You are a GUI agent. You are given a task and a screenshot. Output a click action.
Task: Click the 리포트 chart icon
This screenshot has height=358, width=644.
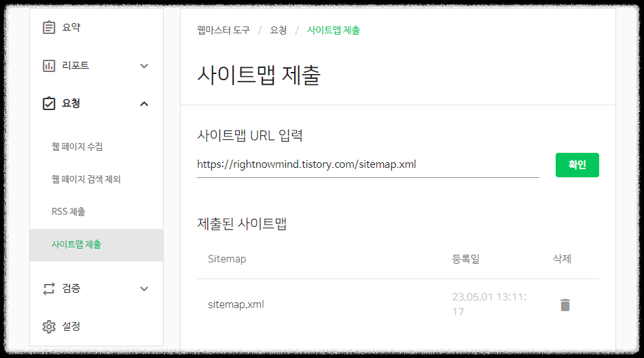(49, 66)
